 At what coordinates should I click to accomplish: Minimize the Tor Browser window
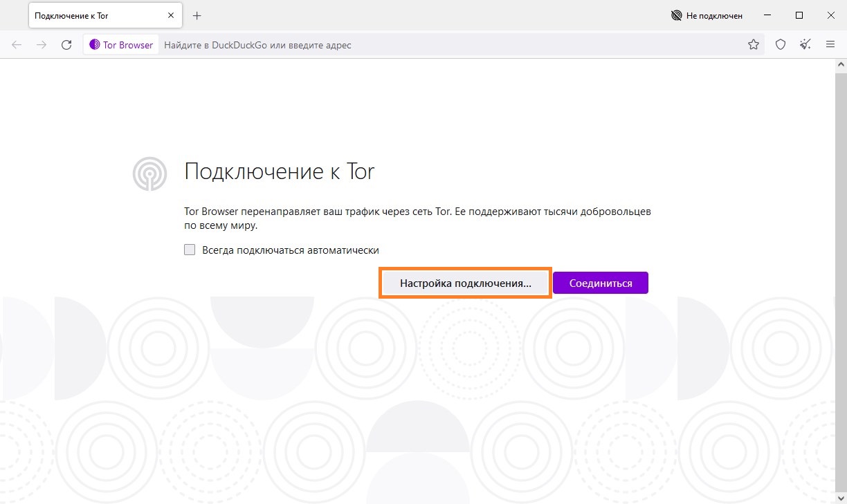(x=768, y=15)
